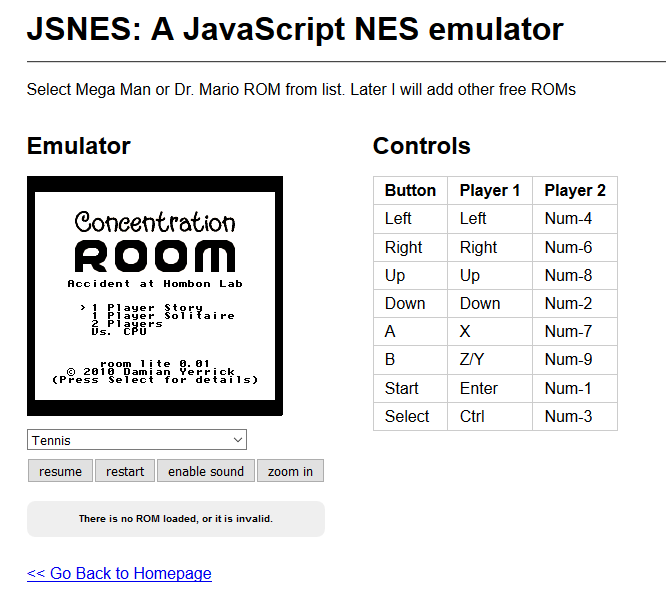Click the Num-1 cell
This screenshot has height=604, width=666.
point(575,388)
